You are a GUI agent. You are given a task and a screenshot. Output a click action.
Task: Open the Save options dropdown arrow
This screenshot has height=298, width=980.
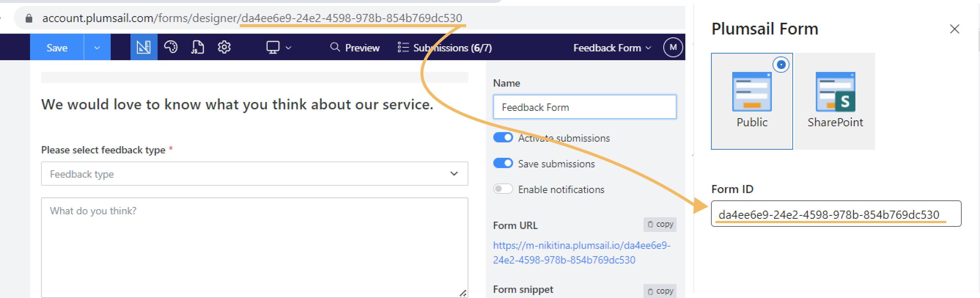[97, 47]
